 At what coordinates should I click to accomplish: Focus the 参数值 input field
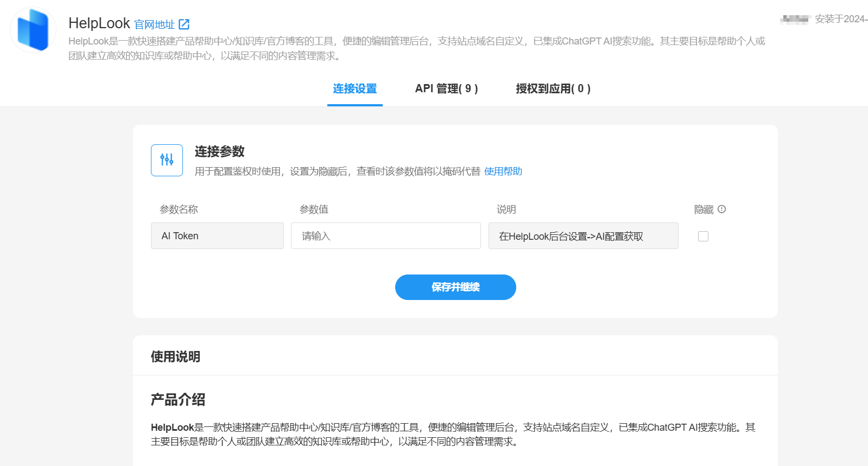(x=386, y=236)
